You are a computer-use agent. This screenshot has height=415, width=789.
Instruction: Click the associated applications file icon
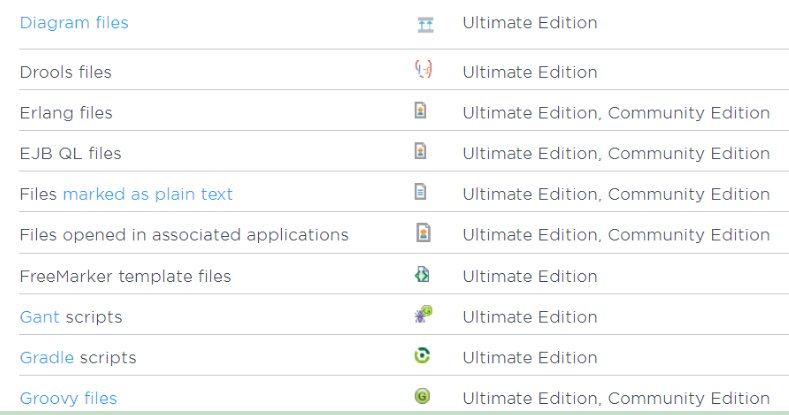(422, 233)
